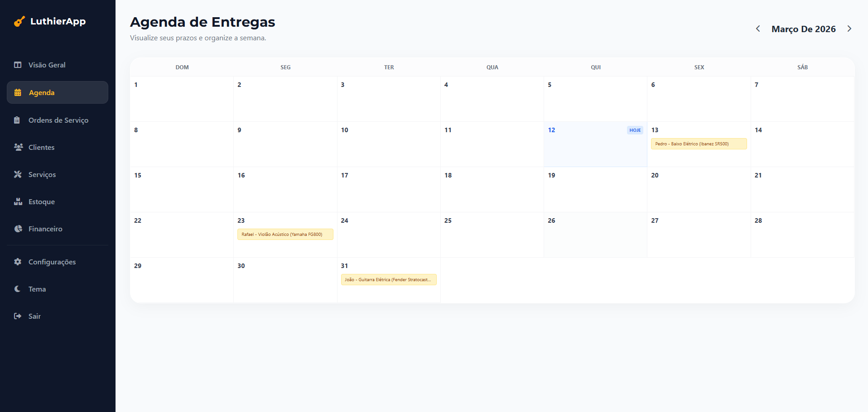Viewport: 868px width, 412px height.
Task: Click the Sair logout icon
Action: click(x=18, y=316)
